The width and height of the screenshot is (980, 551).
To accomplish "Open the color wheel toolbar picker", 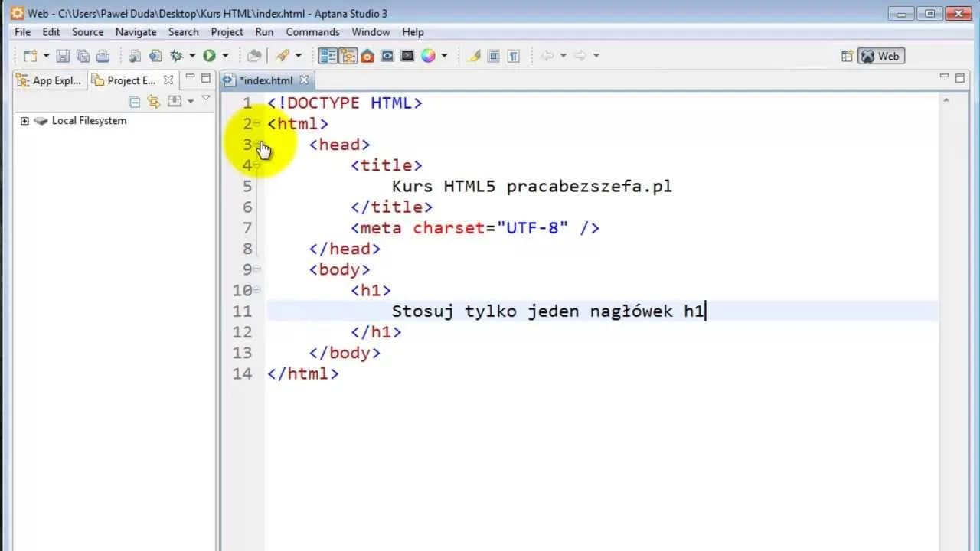I will (x=430, y=55).
